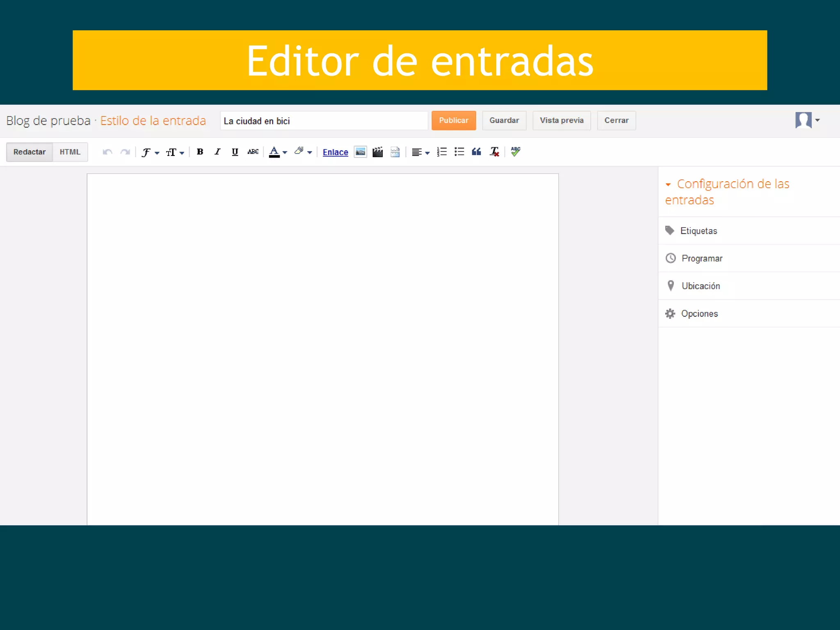Open the font family dropdown
Viewport: 840px width, 630px height.
point(150,152)
